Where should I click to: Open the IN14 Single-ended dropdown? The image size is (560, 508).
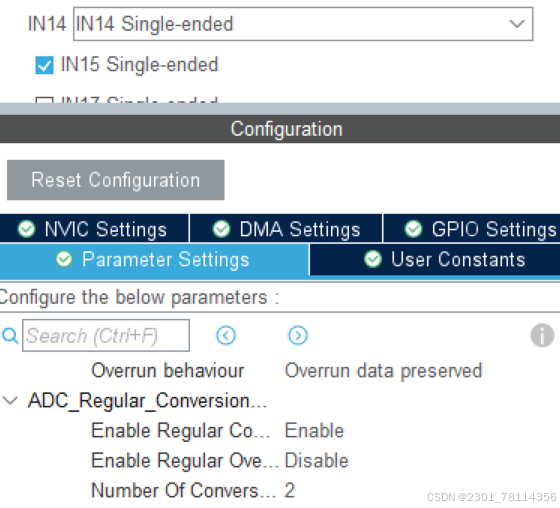coord(303,24)
